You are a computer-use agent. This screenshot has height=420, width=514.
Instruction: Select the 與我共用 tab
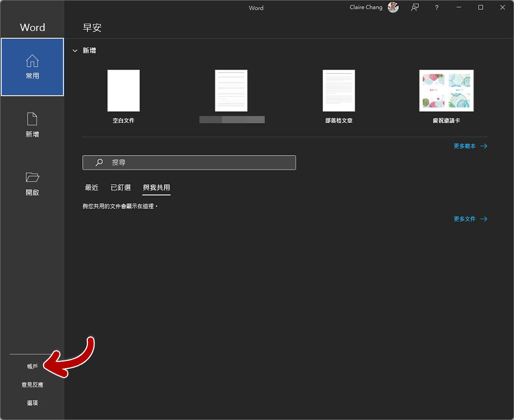[156, 187]
